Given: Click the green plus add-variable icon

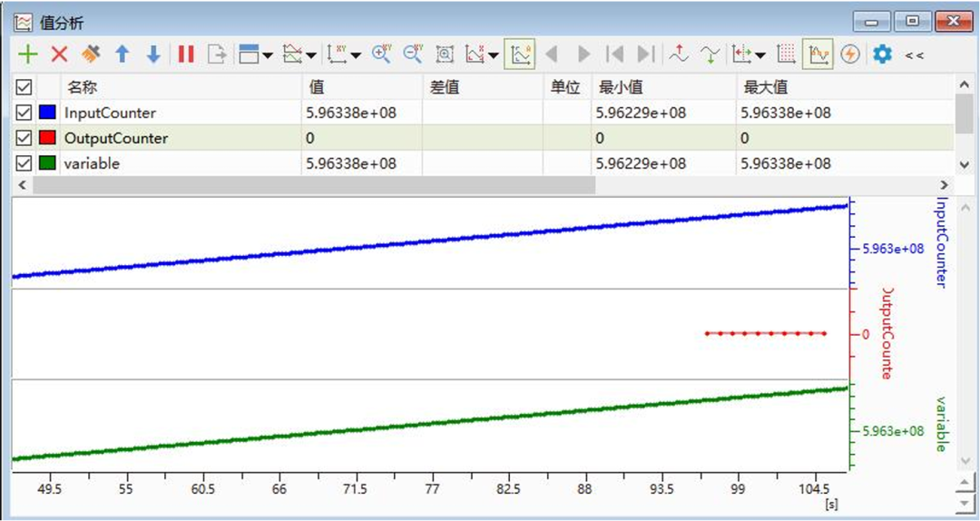Looking at the screenshot, I should 27,54.
